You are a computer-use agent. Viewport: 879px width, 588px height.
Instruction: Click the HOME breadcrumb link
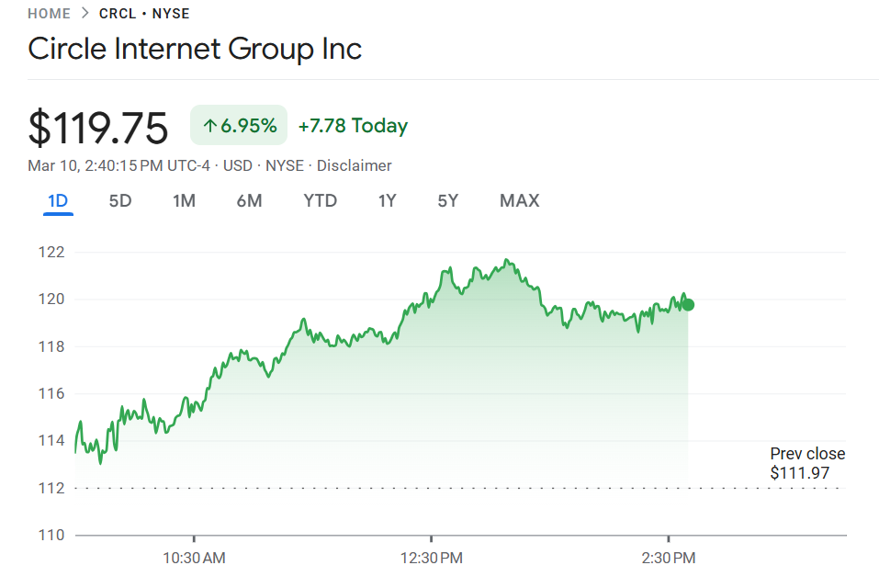49,14
